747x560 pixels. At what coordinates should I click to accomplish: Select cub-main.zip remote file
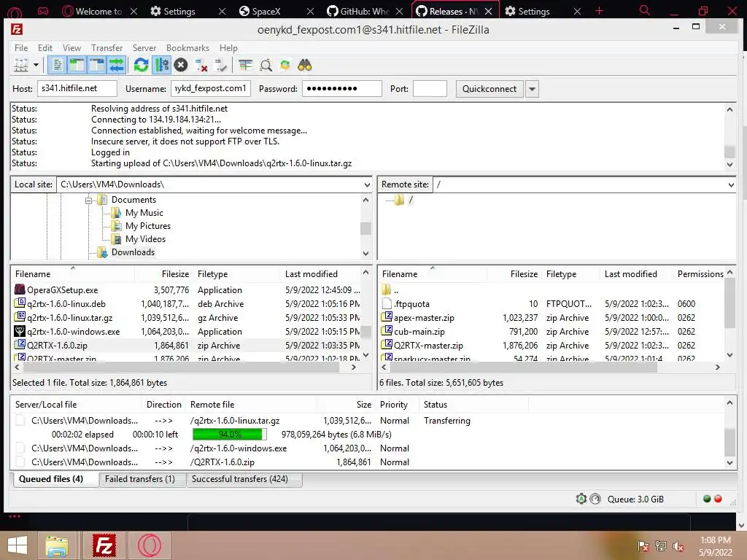click(x=551, y=332)
